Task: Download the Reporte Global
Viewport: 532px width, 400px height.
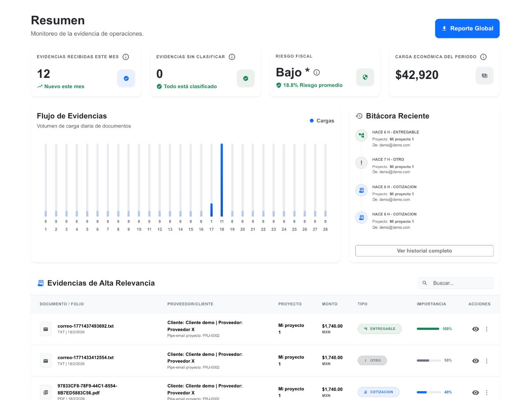Action: (x=467, y=28)
